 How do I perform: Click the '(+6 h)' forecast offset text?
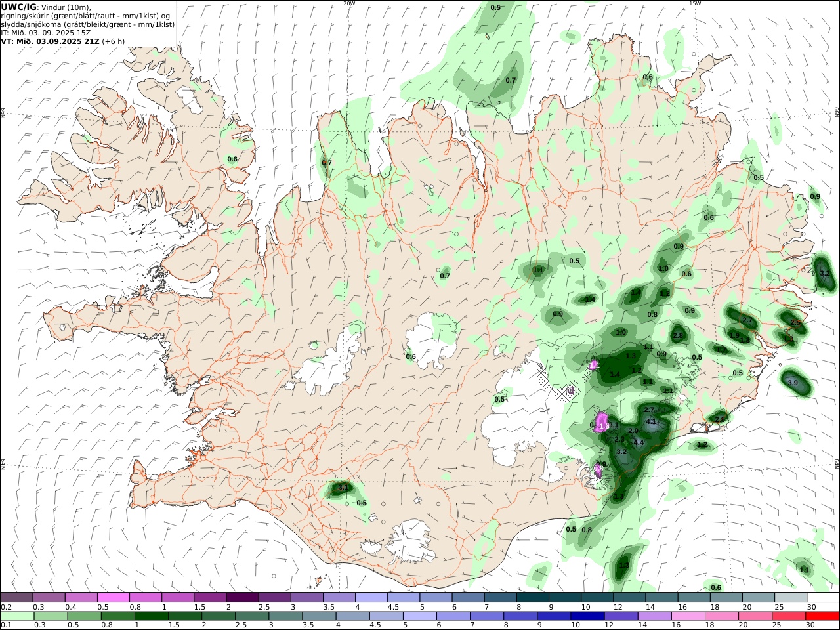[114, 41]
